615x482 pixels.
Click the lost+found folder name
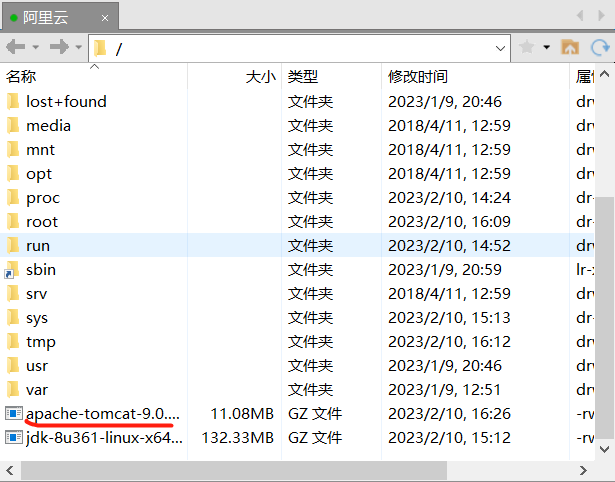(66, 102)
